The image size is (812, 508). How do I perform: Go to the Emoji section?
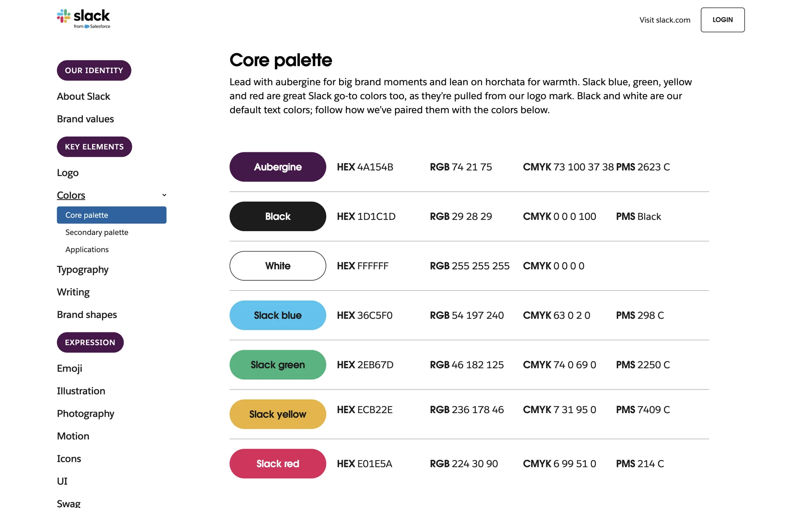(70, 368)
